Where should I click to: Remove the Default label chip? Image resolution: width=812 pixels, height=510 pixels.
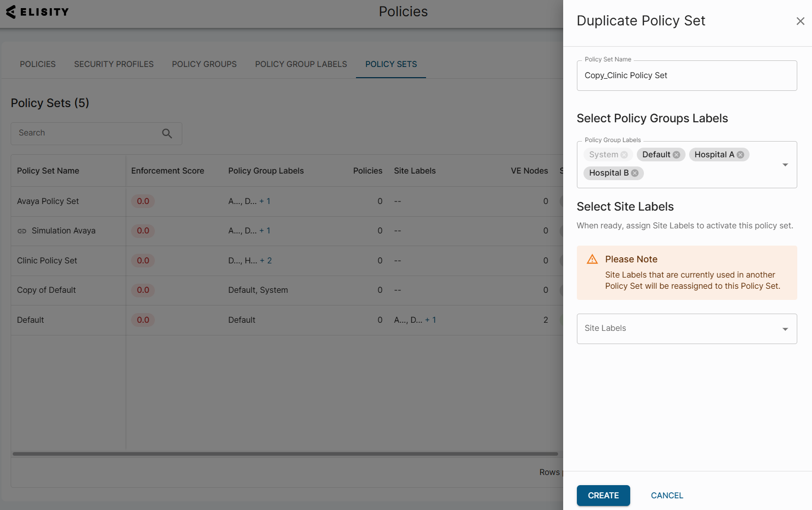(676, 155)
